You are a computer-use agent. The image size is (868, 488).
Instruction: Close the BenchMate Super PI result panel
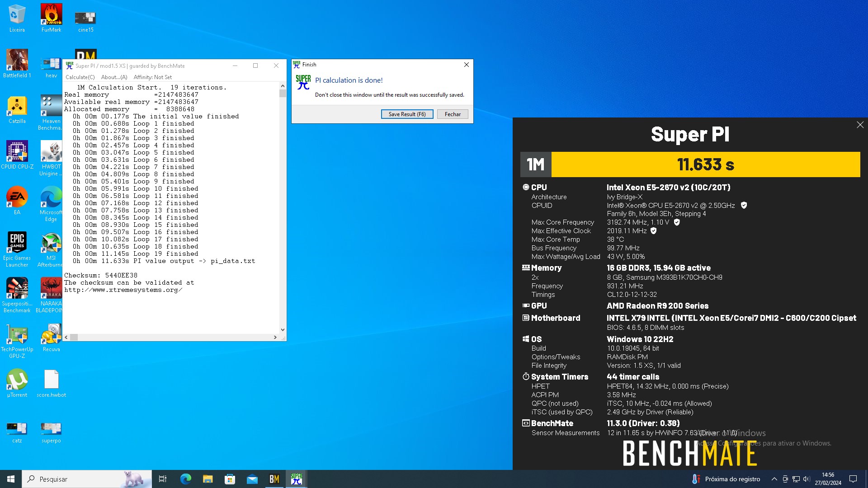point(860,125)
